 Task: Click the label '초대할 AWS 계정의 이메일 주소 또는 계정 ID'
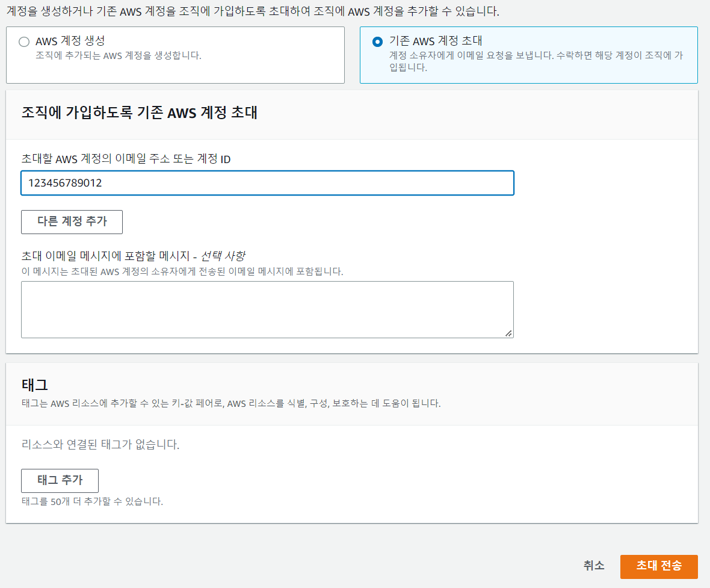pos(126,158)
